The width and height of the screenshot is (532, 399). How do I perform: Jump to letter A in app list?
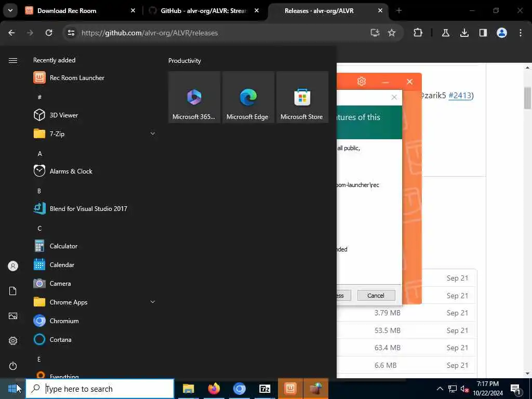(39, 154)
